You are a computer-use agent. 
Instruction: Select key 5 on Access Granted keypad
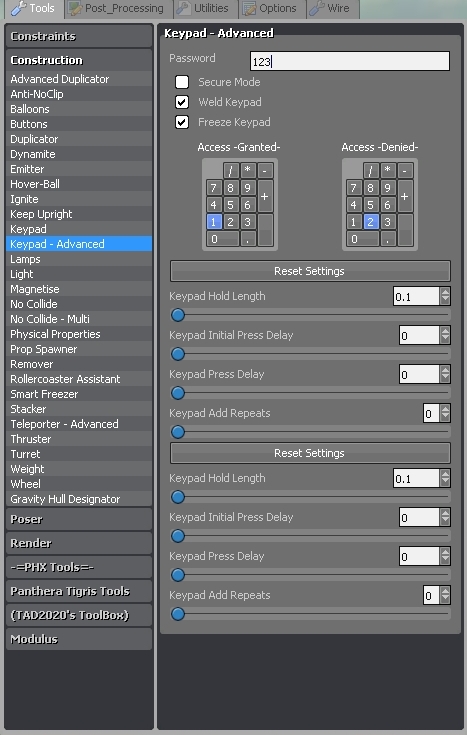pos(230,205)
